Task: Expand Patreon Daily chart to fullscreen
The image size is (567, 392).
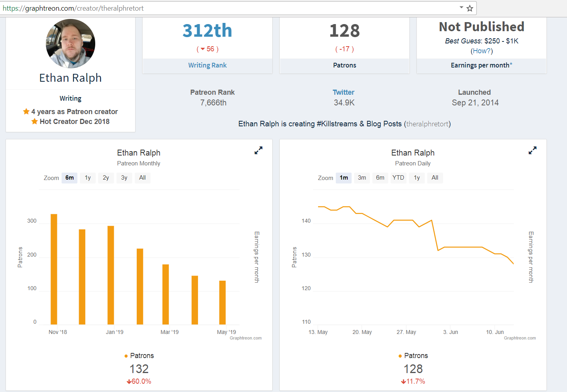Action: tap(533, 150)
